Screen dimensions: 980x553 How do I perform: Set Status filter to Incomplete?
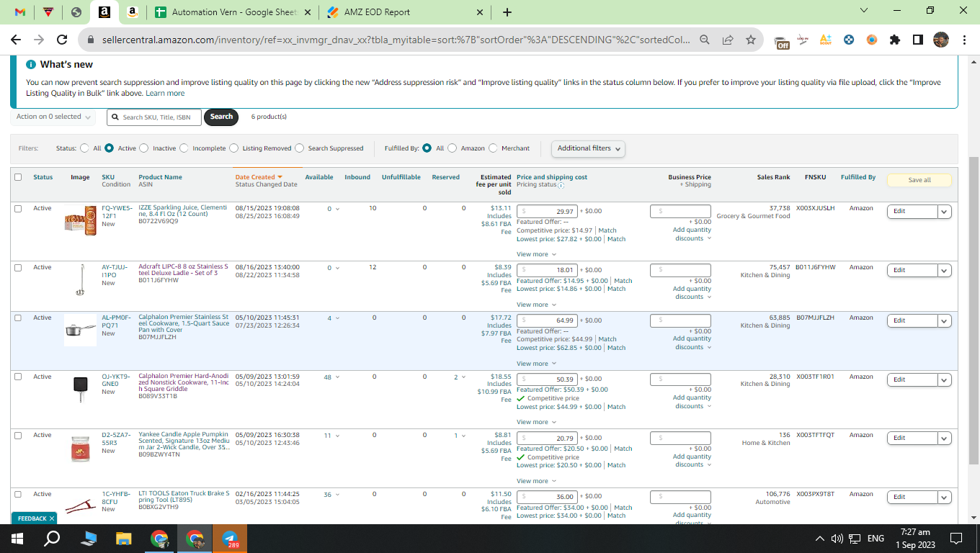[x=184, y=148]
